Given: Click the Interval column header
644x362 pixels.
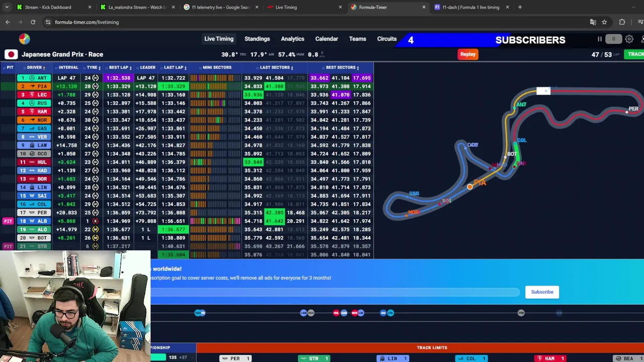Looking at the screenshot, I should pyautogui.click(x=68, y=67).
